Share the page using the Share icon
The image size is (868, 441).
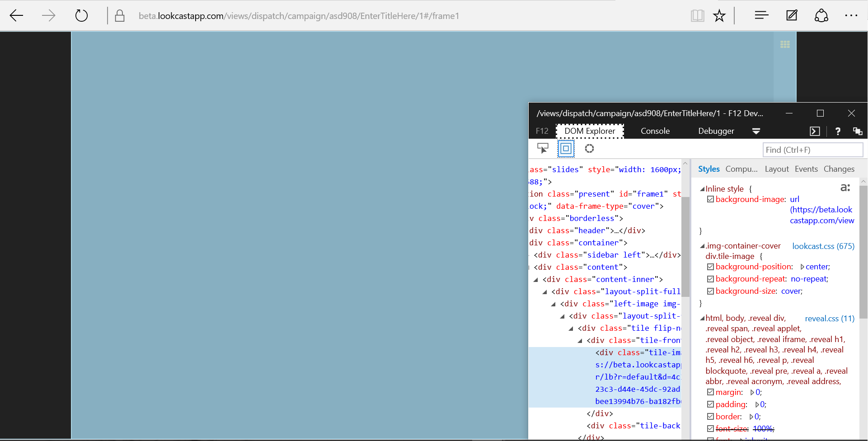coord(821,15)
